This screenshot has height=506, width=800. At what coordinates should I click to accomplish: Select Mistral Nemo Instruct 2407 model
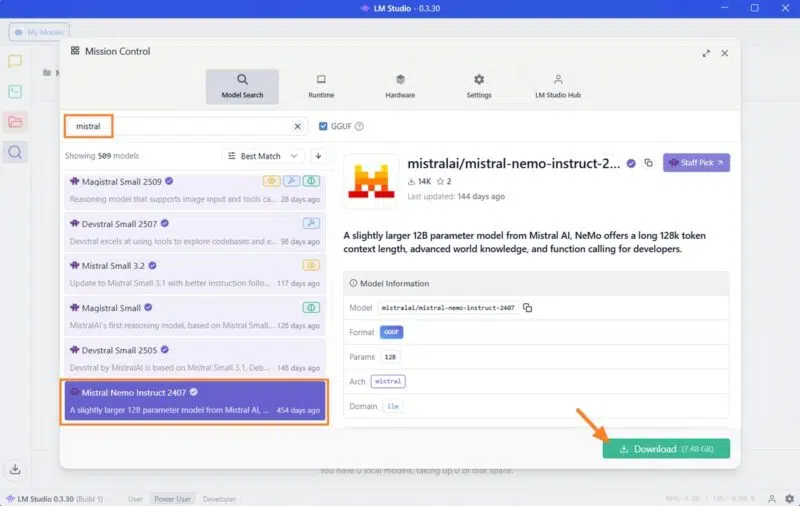[194, 401]
